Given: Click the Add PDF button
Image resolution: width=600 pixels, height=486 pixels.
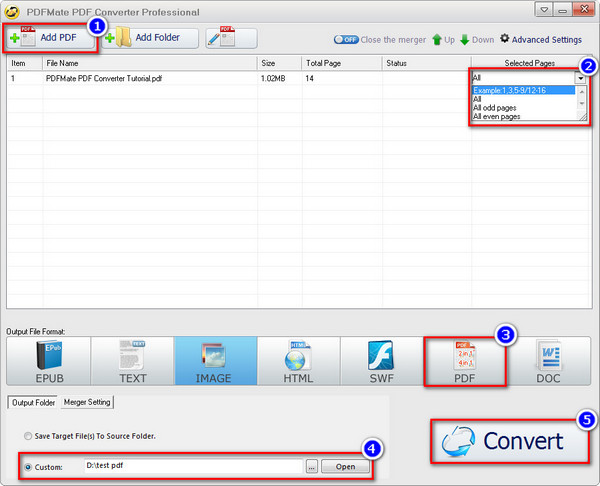Looking at the screenshot, I should [x=50, y=38].
